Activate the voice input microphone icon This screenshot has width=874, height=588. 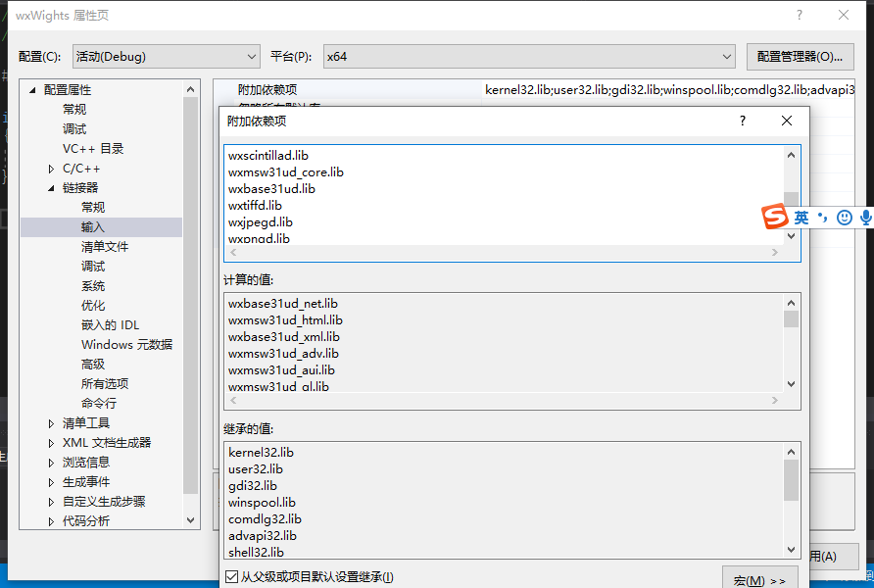864,218
